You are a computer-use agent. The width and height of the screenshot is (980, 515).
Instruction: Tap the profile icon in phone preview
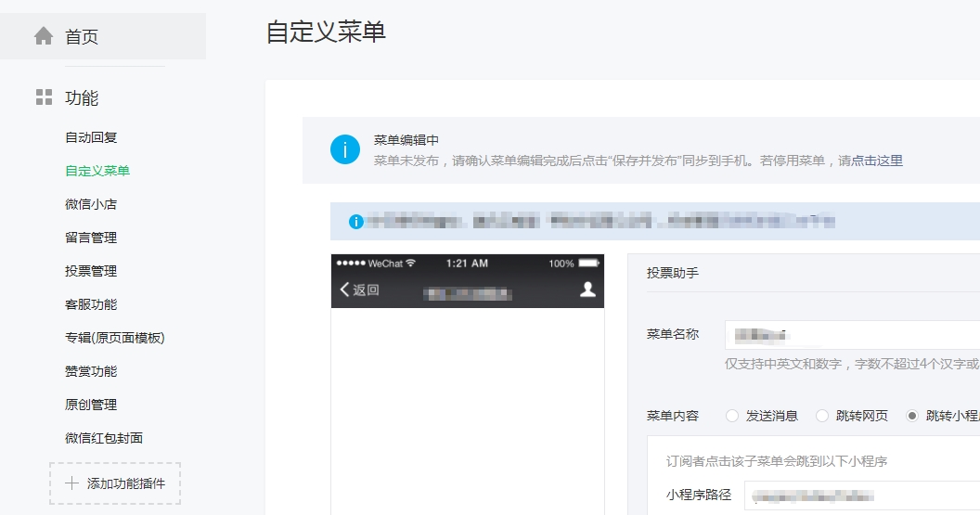(587, 290)
